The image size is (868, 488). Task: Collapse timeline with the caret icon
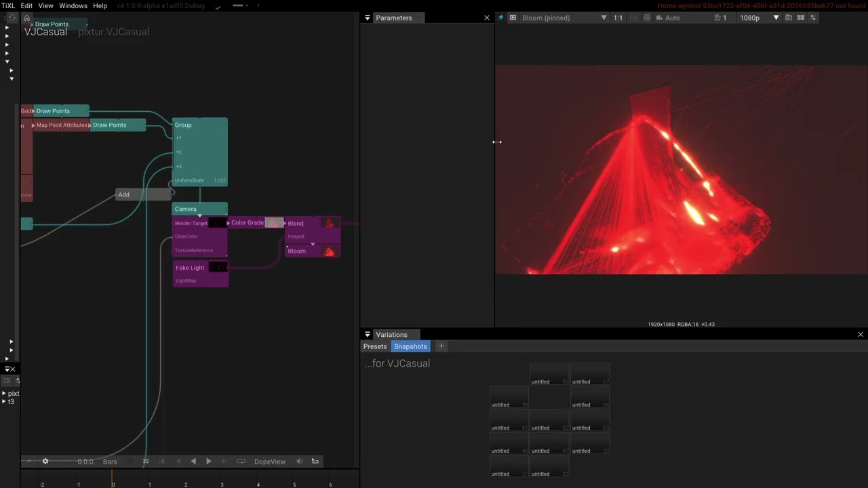click(29, 462)
